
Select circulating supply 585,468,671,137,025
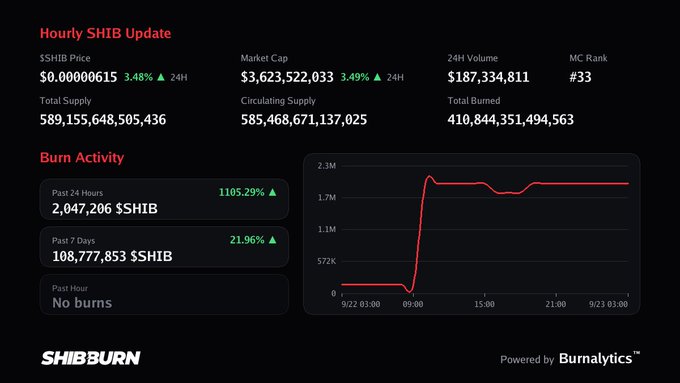(x=304, y=120)
